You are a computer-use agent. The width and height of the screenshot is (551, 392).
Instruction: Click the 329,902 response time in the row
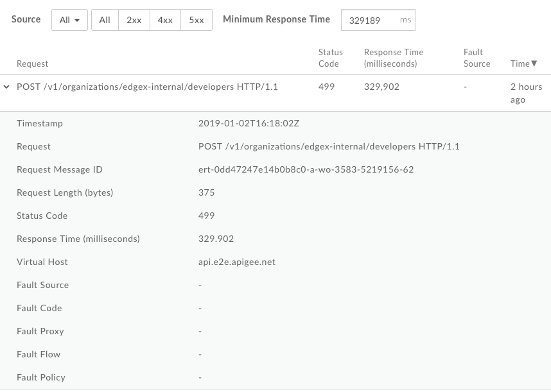point(381,87)
